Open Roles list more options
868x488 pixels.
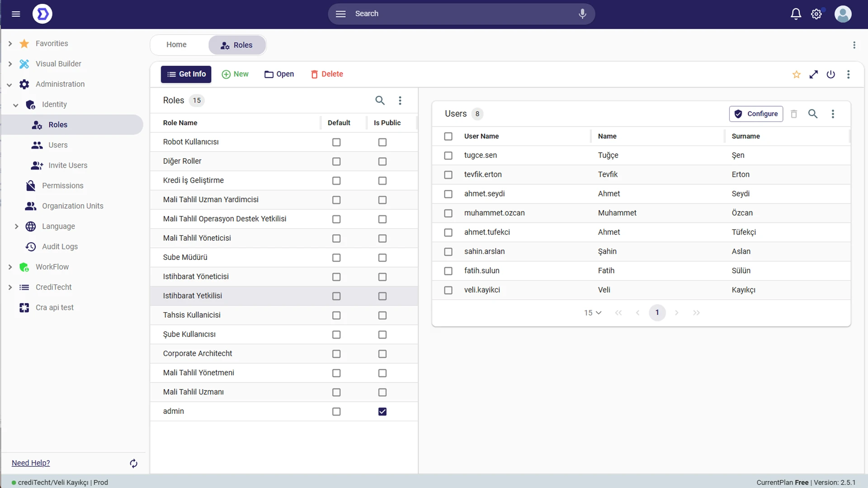click(x=400, y=100)
